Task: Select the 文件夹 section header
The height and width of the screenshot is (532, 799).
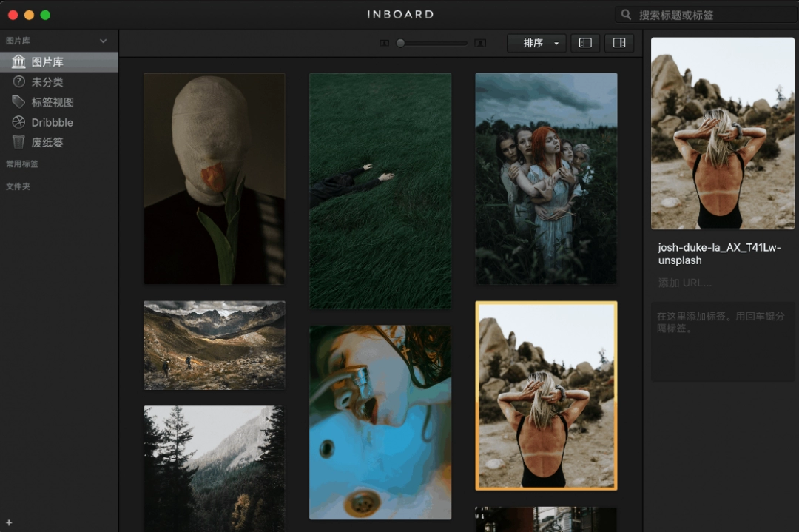Action: pyautogui.click(x=18, y=186)
